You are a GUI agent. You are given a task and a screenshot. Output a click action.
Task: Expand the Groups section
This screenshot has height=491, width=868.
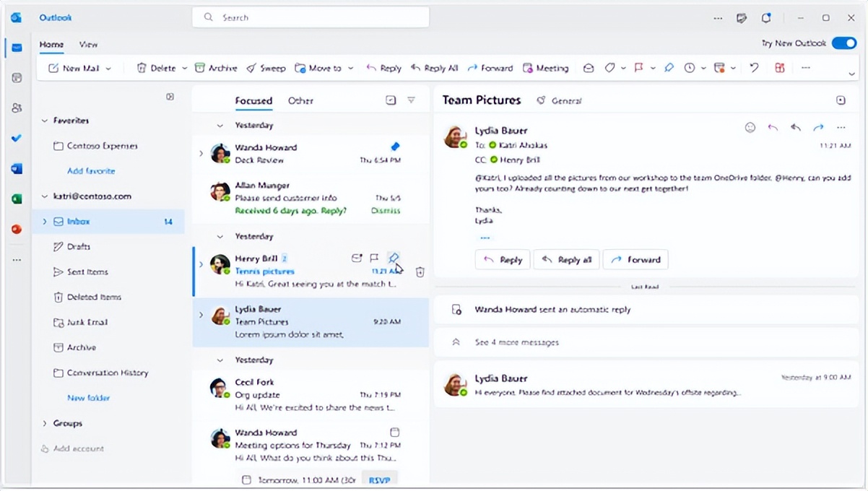coord(45,424)
